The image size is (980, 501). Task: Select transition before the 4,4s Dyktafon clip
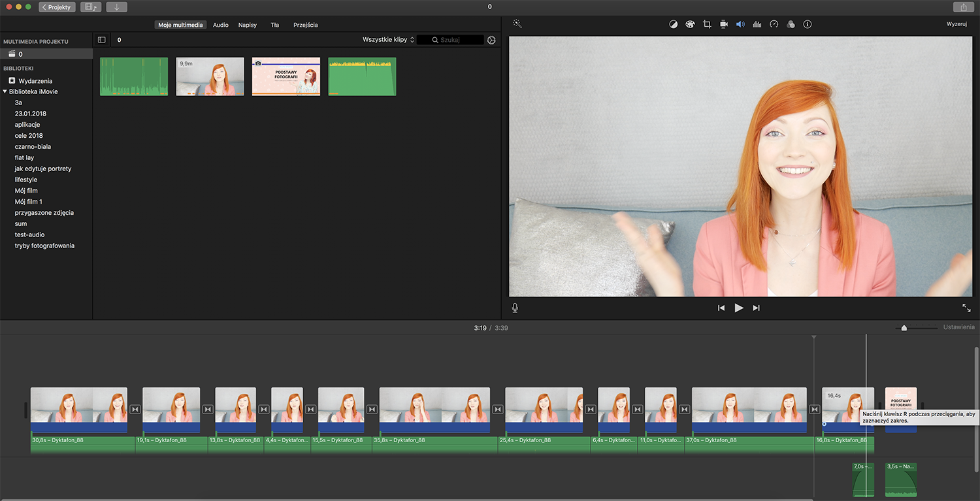(x=264, y=410)
